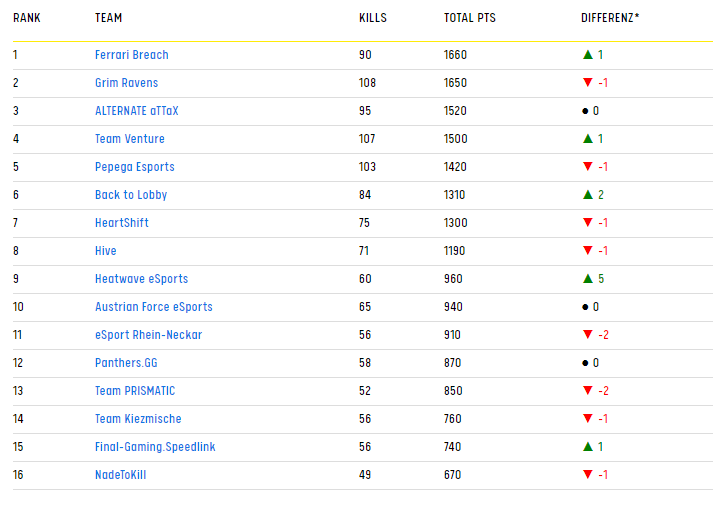The width and height of the screenshot is (725, 508).
Task: Select the 108 kills value
Action: [367, 83]
